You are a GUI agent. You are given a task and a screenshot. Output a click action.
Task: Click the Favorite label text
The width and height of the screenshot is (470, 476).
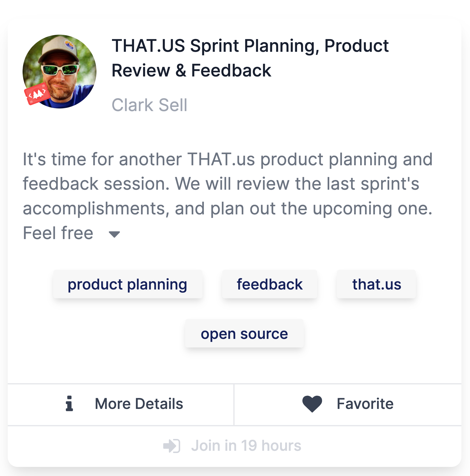pos(365,404)
